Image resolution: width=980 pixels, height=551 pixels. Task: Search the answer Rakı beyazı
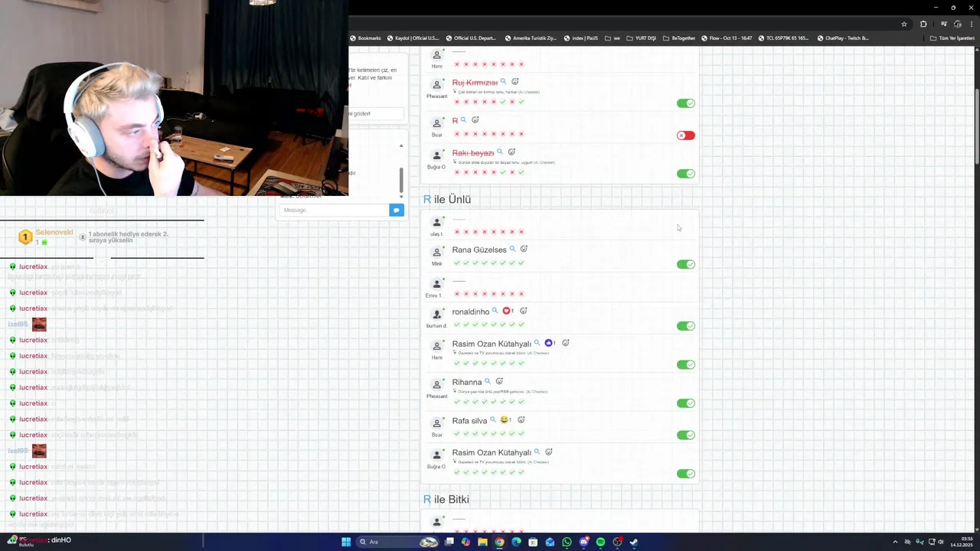500,152
